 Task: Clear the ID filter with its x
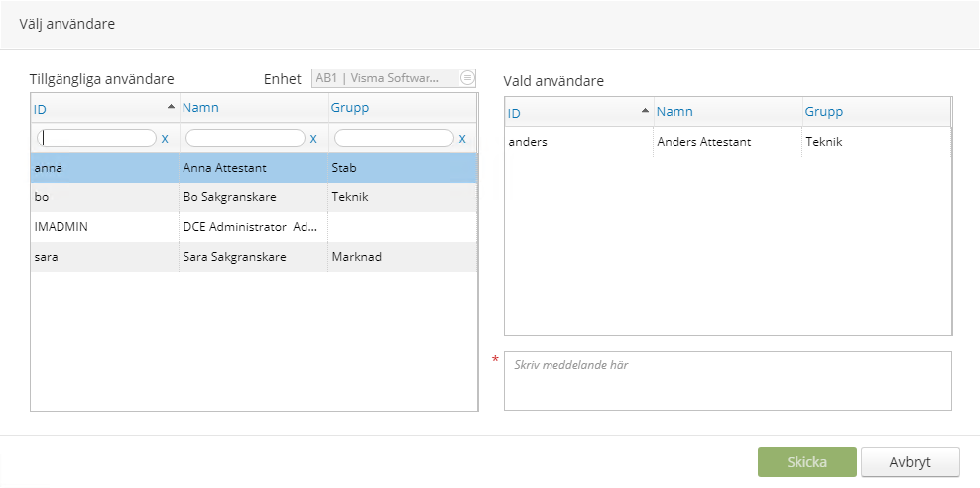(x=165, y=139)
